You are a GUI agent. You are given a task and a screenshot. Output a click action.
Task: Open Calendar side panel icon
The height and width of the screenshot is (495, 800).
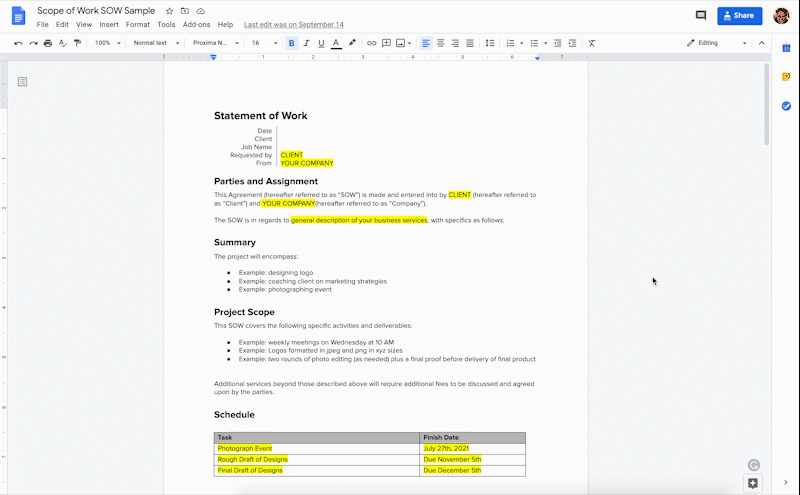[x=786, y=48]
